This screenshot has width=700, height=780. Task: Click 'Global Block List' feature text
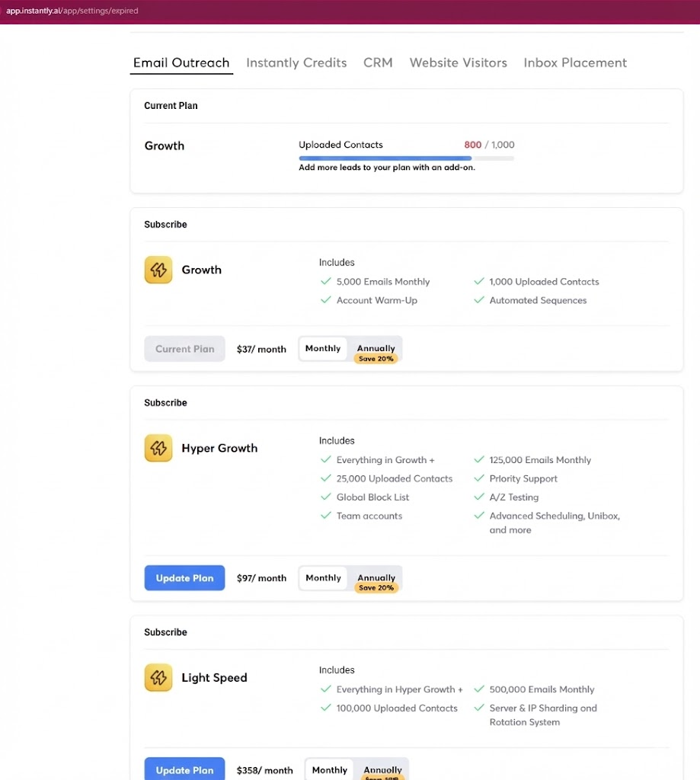click(372, 497)
